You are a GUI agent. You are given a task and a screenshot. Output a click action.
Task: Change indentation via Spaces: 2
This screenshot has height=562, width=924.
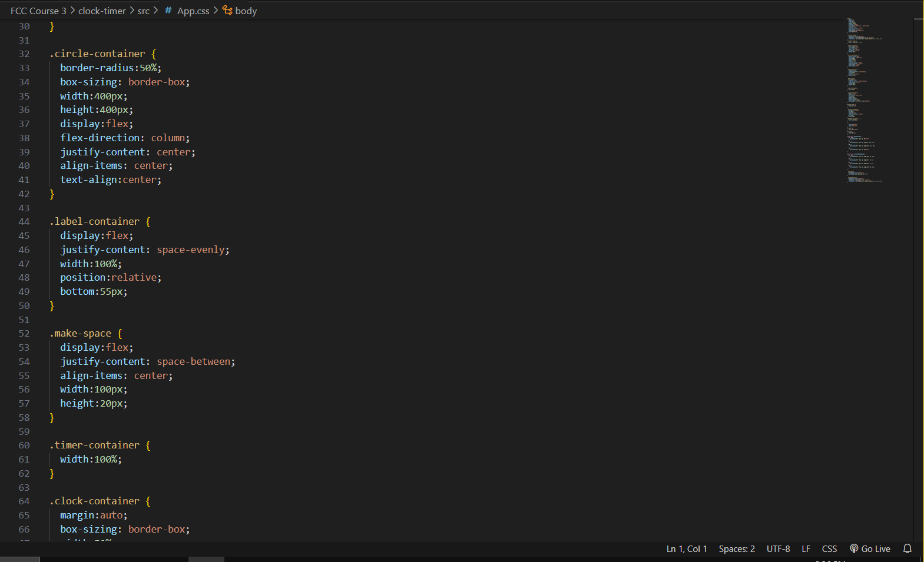tap(737, 548)
